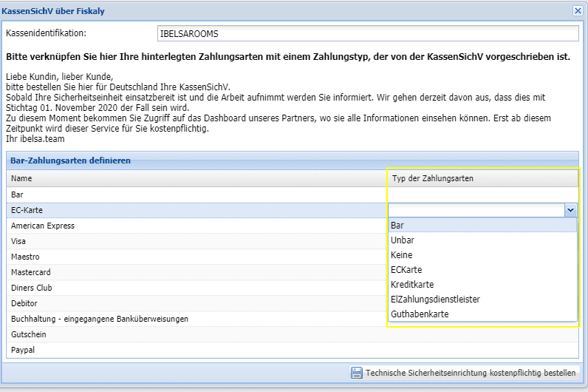The width and height of the screenshot is (588, 392).
Task: Select ElZahlungsdienstleister option
Action: (x=435, y=300)
